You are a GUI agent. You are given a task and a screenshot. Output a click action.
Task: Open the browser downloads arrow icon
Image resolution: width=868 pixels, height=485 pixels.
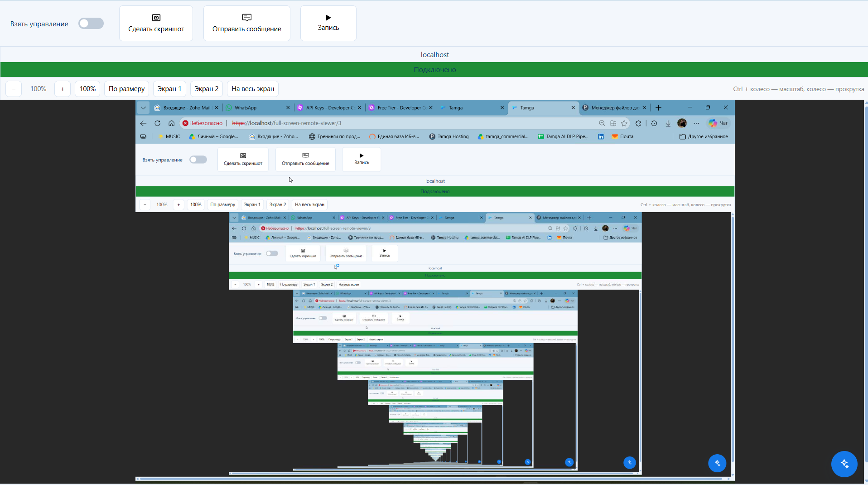668,123
